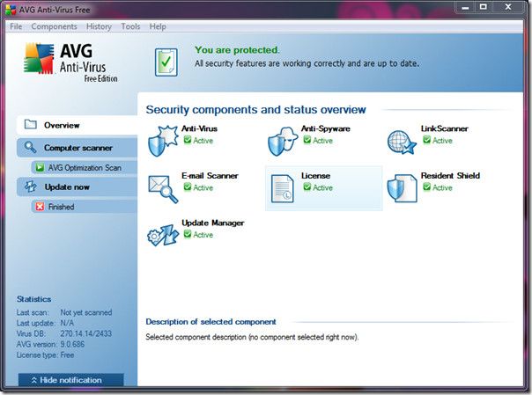Open the Resident Shield icon
The height and width of the screenshot is (395, 532).
(x=402, y=188)
